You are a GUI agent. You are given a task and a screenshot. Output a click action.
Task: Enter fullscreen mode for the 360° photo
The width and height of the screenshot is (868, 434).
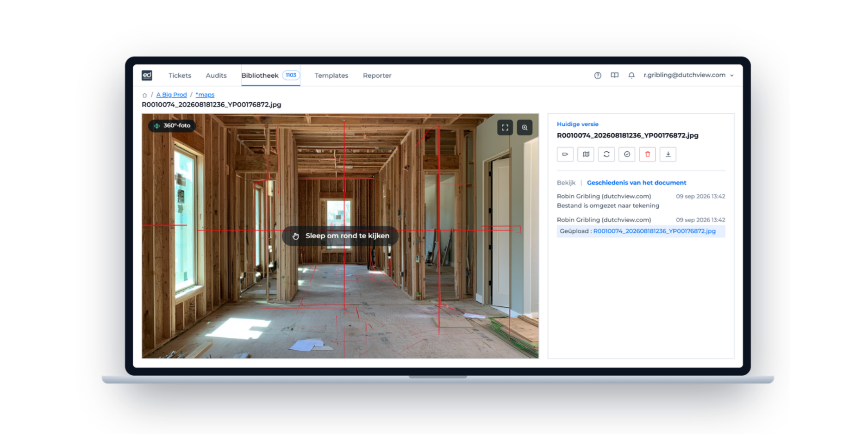click(505, 128)
